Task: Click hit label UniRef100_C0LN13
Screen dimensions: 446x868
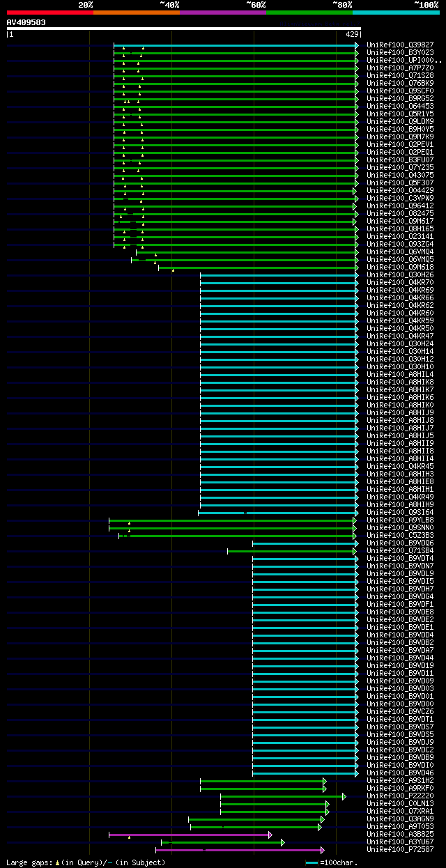Action: click(x=400, y=804)
